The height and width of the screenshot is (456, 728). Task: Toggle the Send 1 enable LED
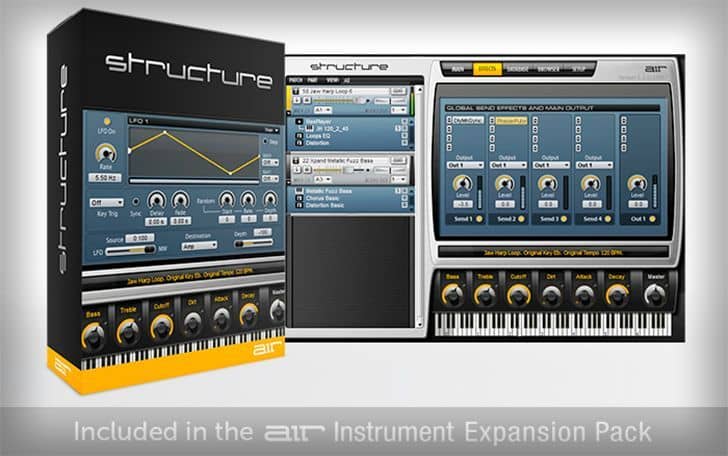coord(479,219)
